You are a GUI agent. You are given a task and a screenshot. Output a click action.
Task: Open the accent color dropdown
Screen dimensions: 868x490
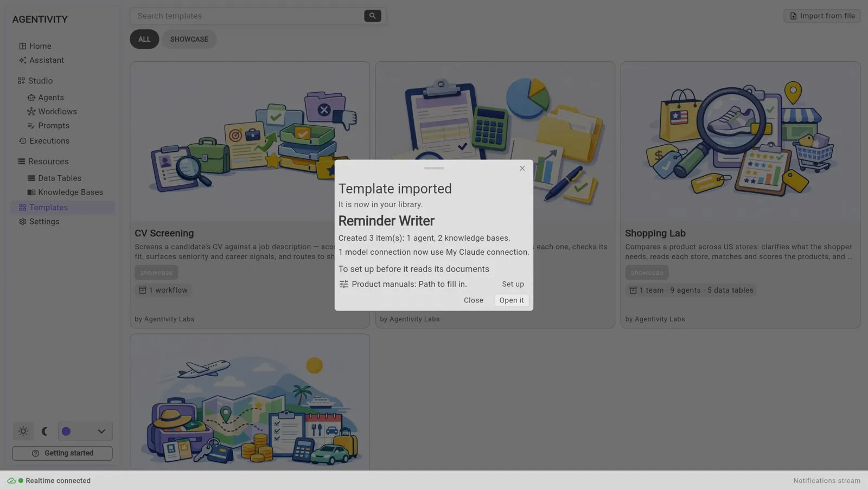[85, 431]
